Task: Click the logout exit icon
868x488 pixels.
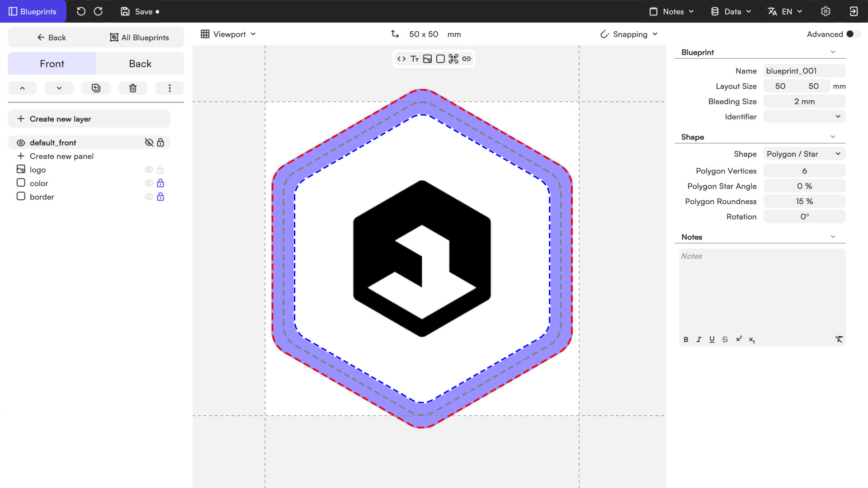Action: point(854,11)
